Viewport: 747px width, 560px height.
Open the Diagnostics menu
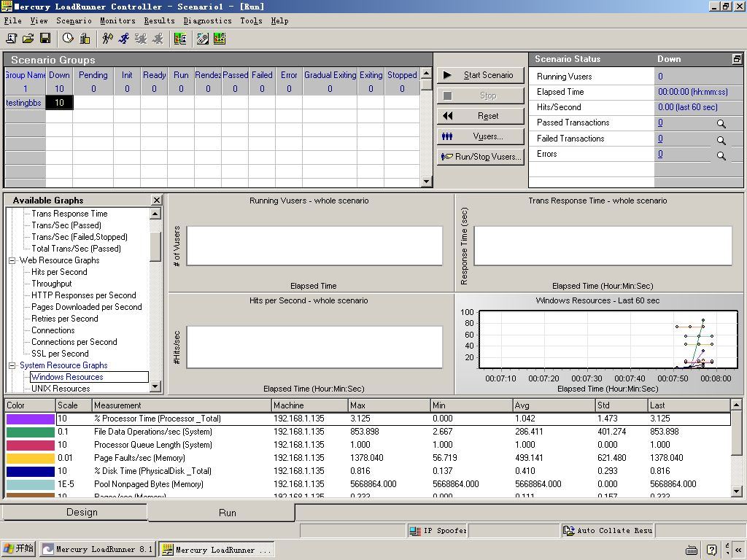pyautogui.click(x=207, y=21)
